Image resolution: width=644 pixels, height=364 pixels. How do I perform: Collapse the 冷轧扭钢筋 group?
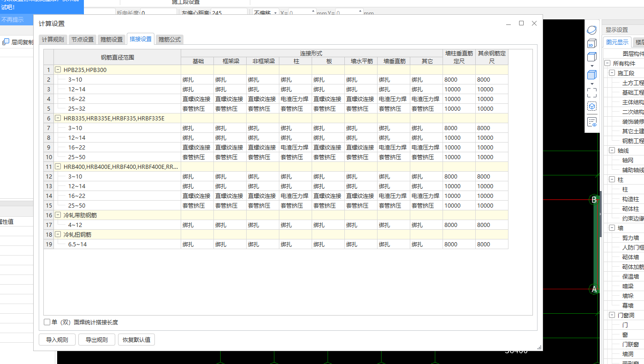click(x=58, y=234)
